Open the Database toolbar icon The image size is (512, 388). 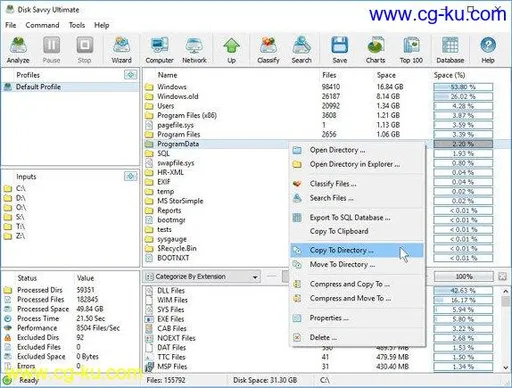point(450,50)
